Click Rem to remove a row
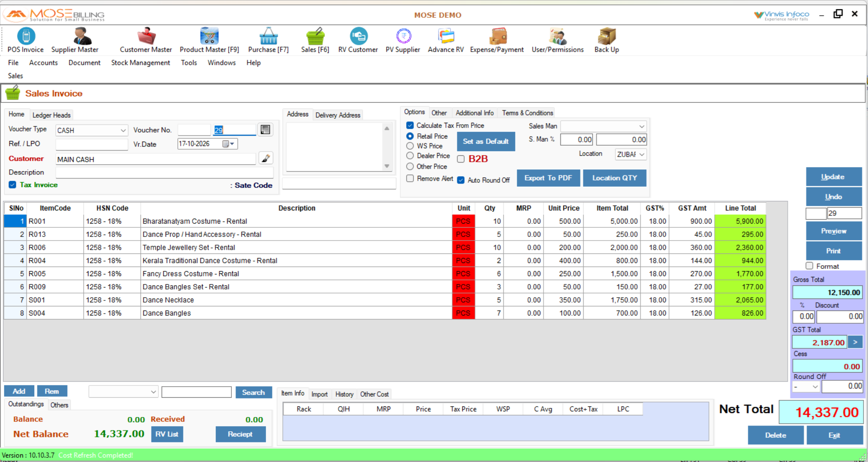The image size is (868, 462). pos(52,391)
